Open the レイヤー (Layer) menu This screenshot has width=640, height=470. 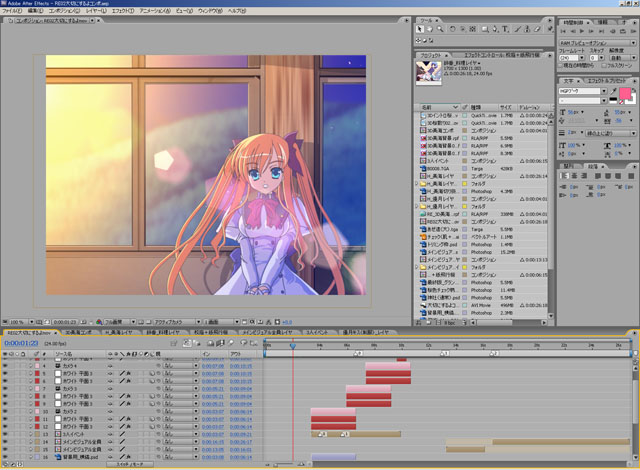(x=96, y=11)
